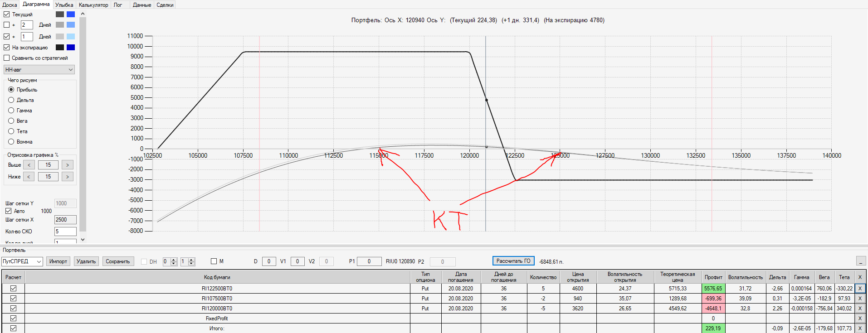Uncheck Расчет for the RI120000BT0 row
This screenshot has height=333, width=868.
(14, 309)
